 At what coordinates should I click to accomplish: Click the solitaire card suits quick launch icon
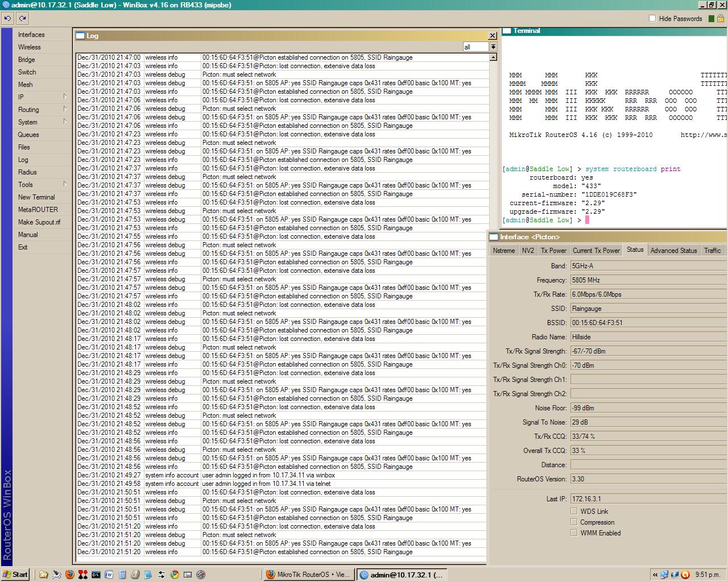tap(82, 575)
